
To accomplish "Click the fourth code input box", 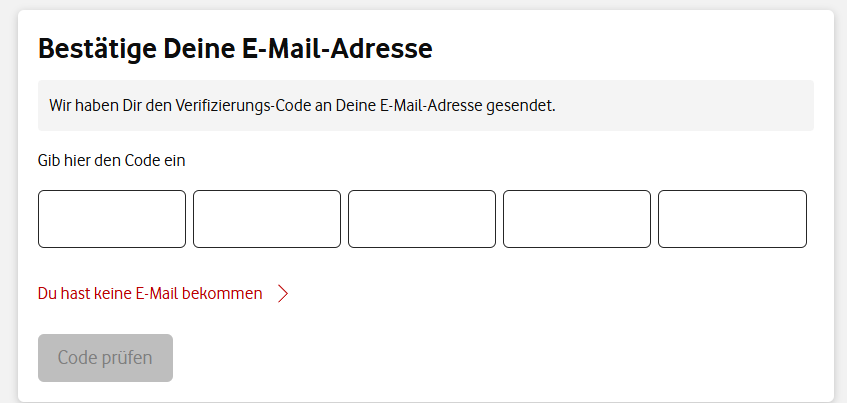I will tap(577, 219).
